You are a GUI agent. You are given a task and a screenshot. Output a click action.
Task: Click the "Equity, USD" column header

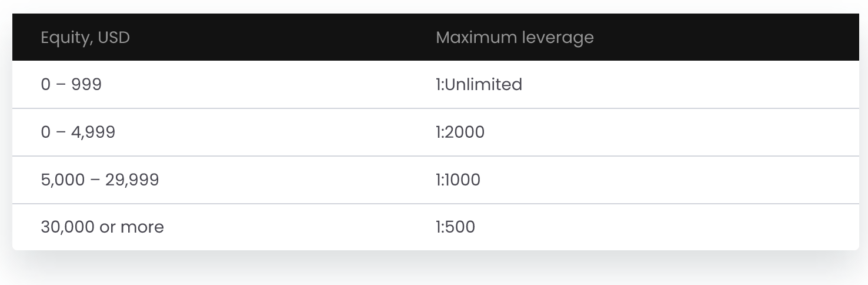coord(85,38)
